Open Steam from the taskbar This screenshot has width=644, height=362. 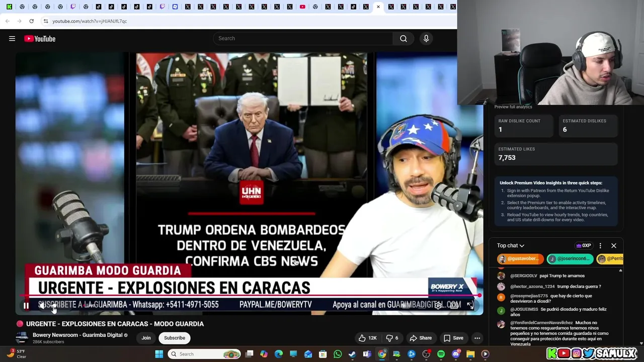pyautogui.click(x=352, y=354)
